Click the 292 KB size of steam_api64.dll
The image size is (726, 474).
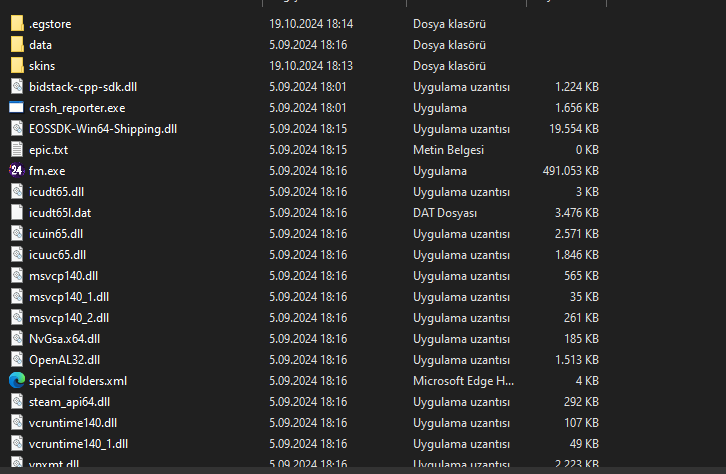(x=582, y=402)
